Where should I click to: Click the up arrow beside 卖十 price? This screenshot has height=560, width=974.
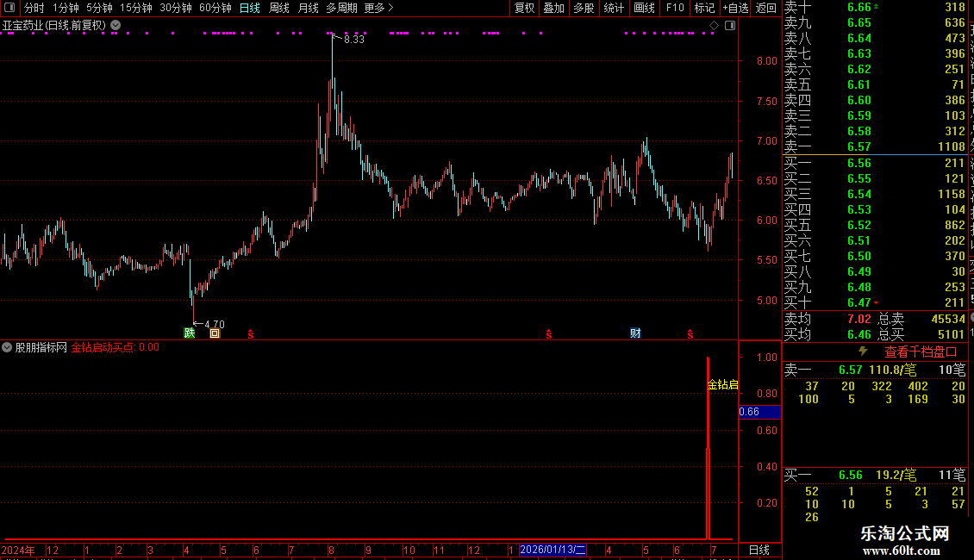click(877, 5)
